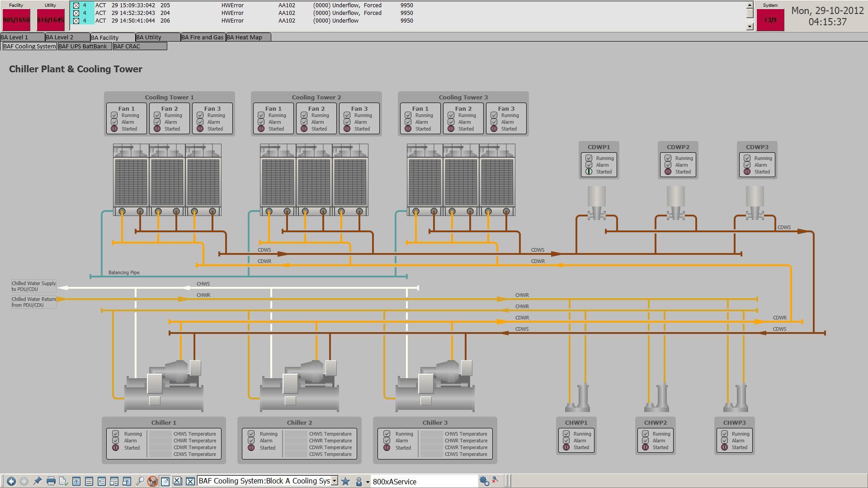Select the BA Facility tab

pos(113,38)
